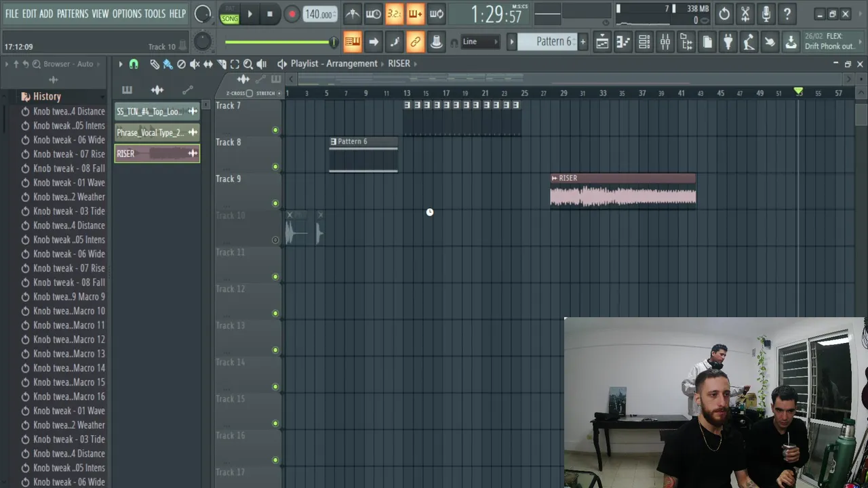Image resolution: width=868 pixels, height=488 pixels.
Task: Open the content library download icon
Action: coord(791,43)
